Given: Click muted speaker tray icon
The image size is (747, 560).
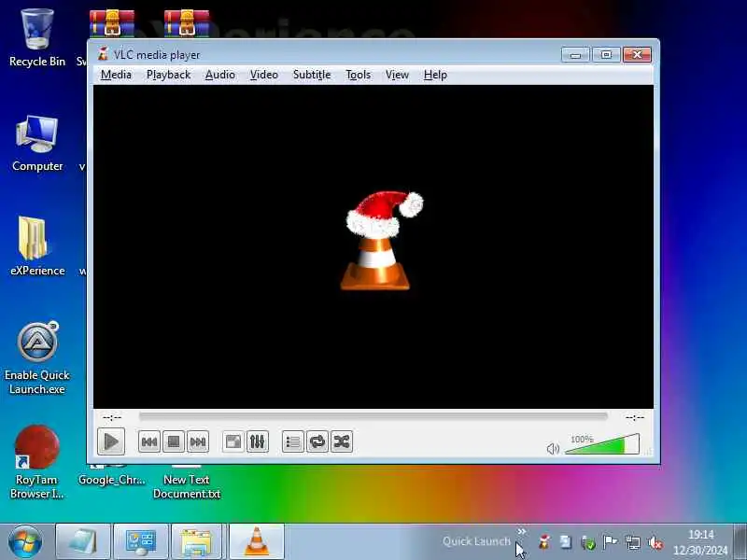Looking at the screenshot, I should [655, 542].
